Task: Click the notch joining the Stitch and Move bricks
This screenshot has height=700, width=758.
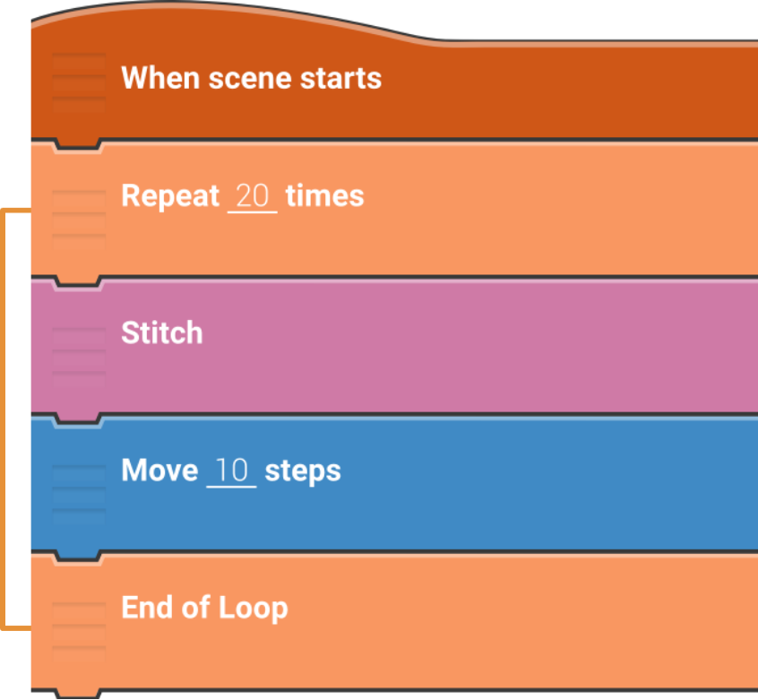Action: coord(77,418)
